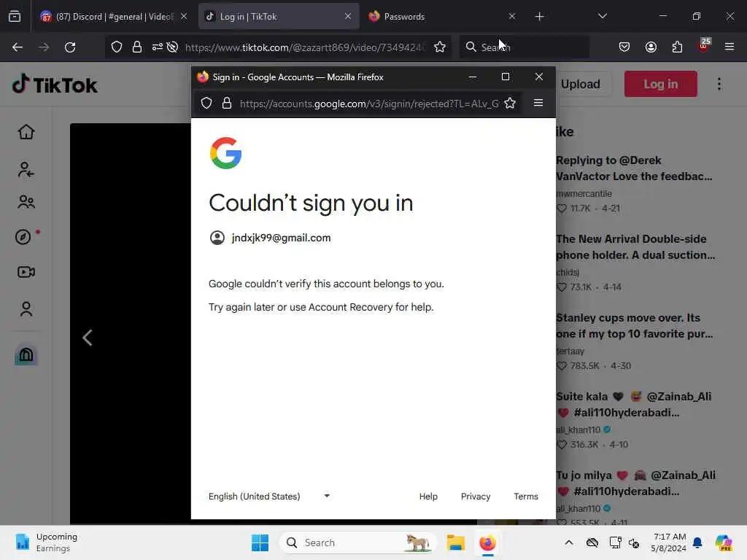Click the Terms link in Google popup
Image resolution: width=747 pixels, height=560 pixels.
(x=526, y=496)
